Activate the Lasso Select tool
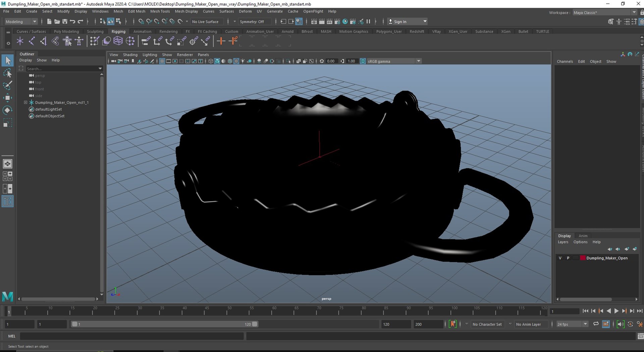 click(x=8, y=73)
